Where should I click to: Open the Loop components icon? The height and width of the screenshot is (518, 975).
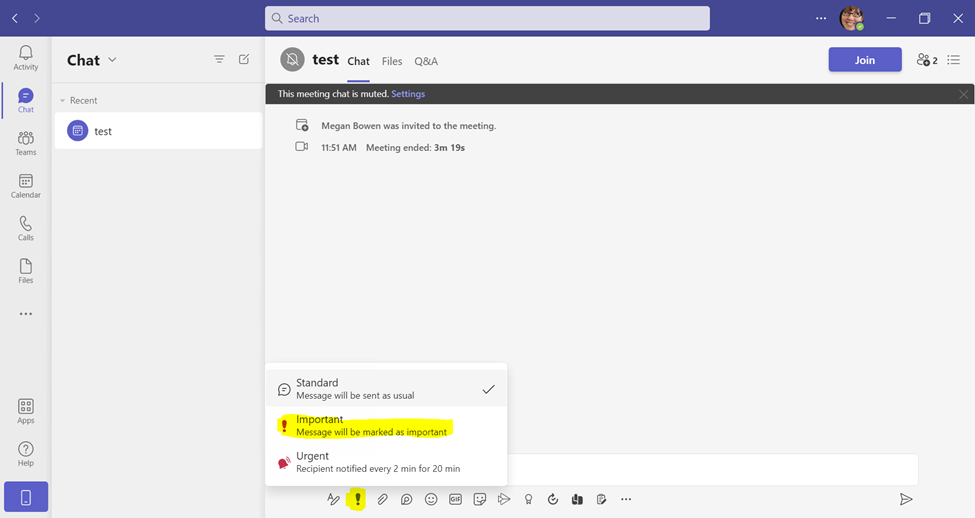[x=407, y=499]
